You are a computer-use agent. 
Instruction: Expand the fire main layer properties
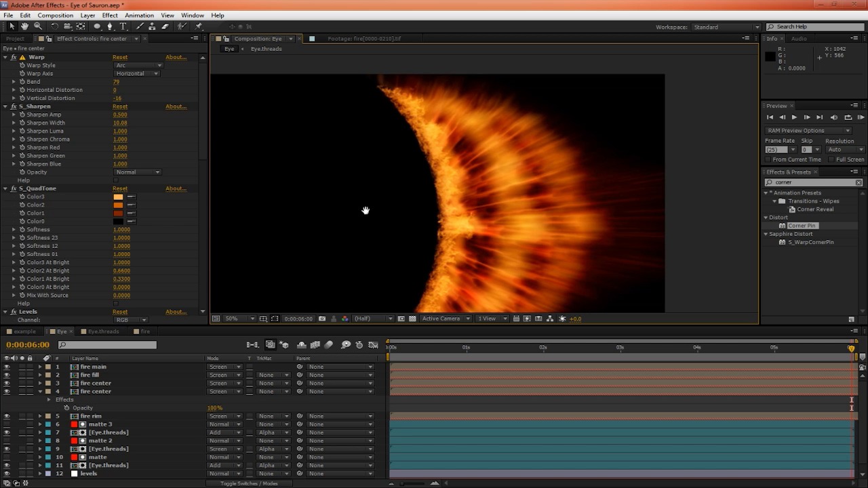(x=40, y=367)
